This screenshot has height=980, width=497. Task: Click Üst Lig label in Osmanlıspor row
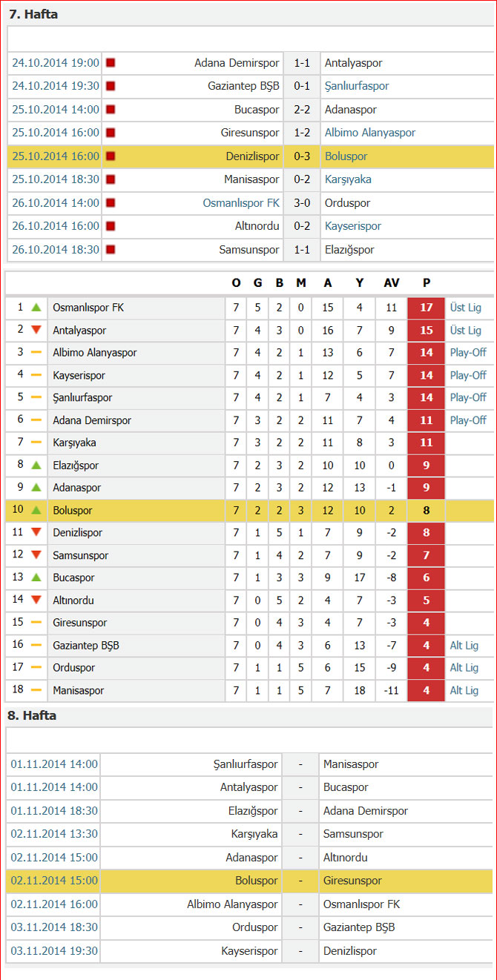[466, 308]
